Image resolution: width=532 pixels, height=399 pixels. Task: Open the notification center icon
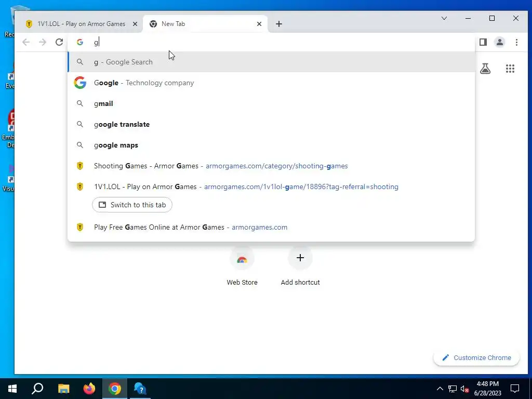pyautogui.click(x=515, y=389)
